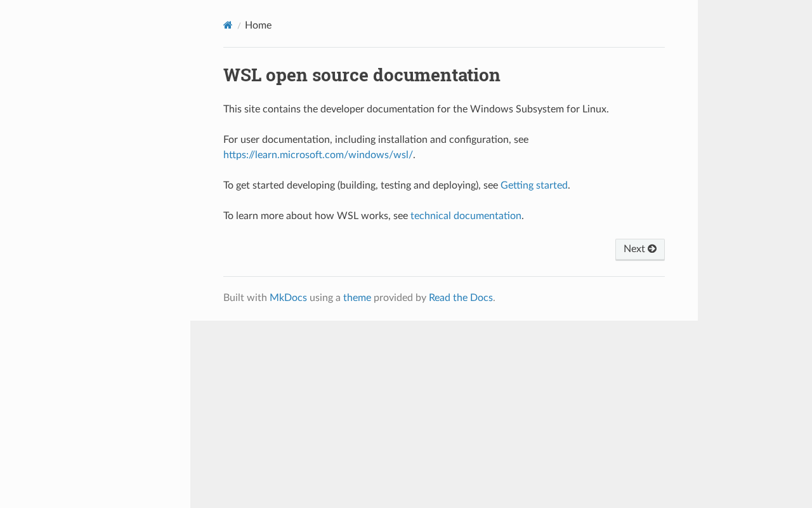Visit the MkDocs link in the footer

(x=288, y=298)
